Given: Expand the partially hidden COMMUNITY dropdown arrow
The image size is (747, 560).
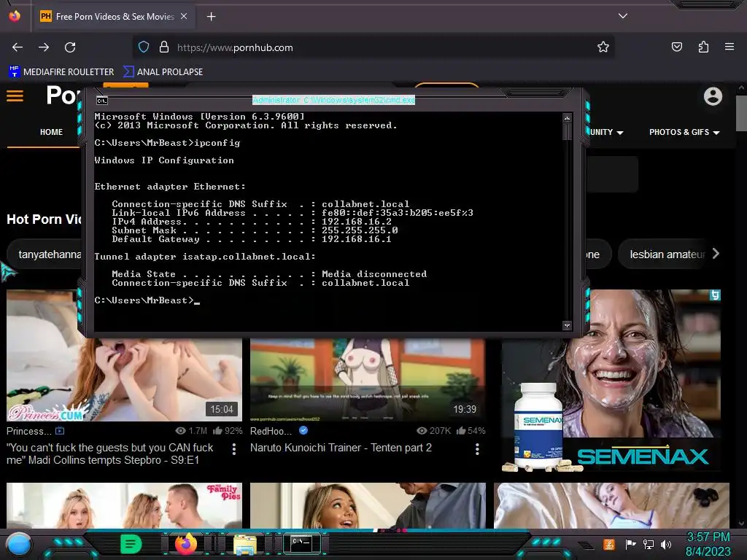Looking at the screenshot, I should (620, 133).
